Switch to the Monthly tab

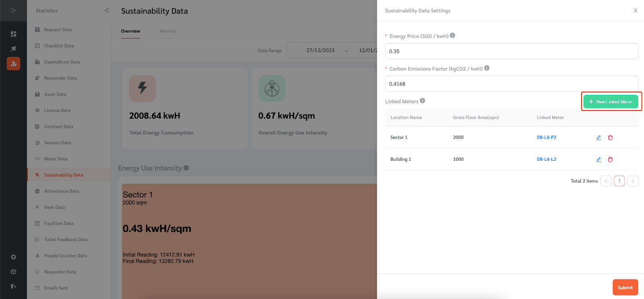pos(168,31)
